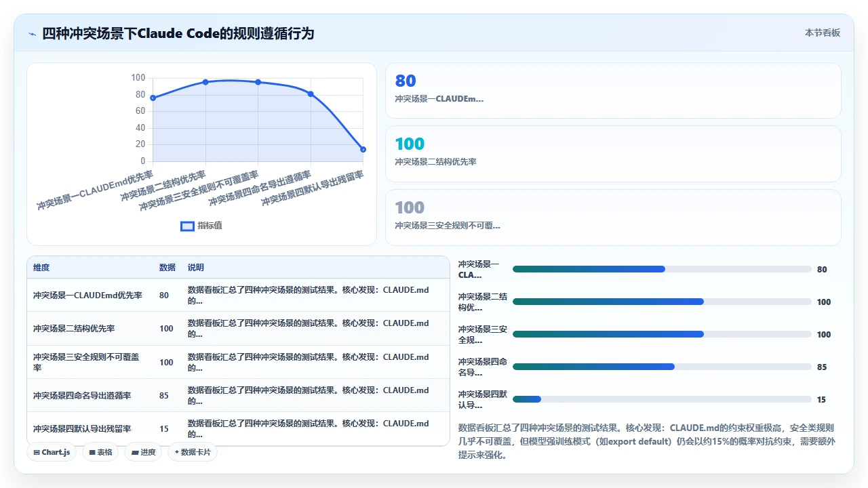Click the chart data point for 冲突场景一CLAUDEmd优先率
Viewport: 868px width, 488px height.
coord(153,98)
